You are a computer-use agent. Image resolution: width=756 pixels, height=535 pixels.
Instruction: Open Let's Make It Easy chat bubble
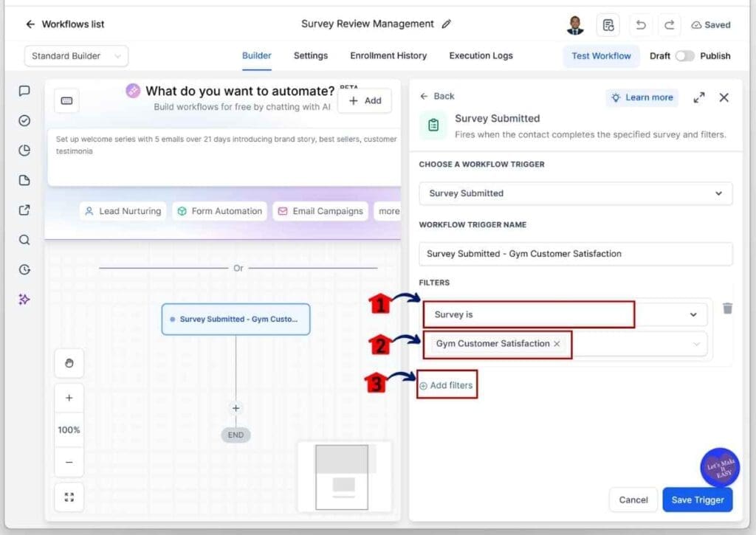coord(720,468)
